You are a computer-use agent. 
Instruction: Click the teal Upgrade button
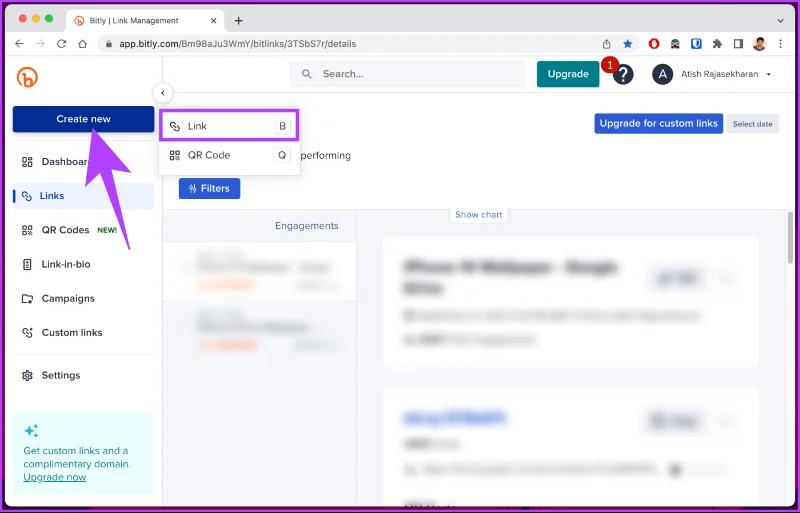(568, 74)
